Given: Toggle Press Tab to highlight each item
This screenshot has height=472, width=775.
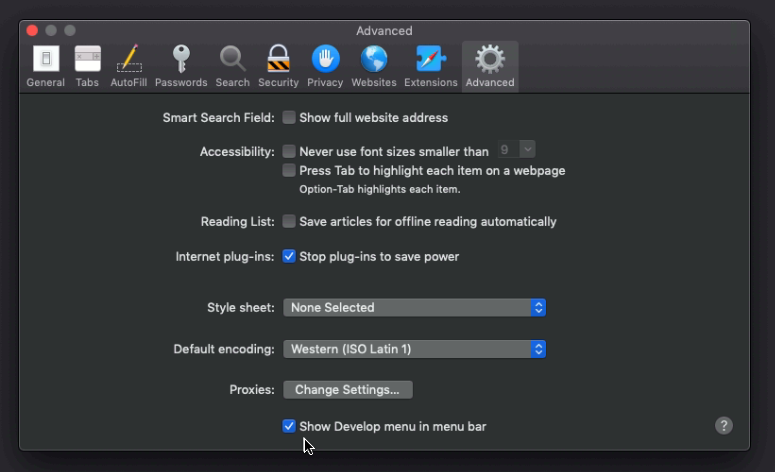Looking at the screenshot, I should pos(289,171).
